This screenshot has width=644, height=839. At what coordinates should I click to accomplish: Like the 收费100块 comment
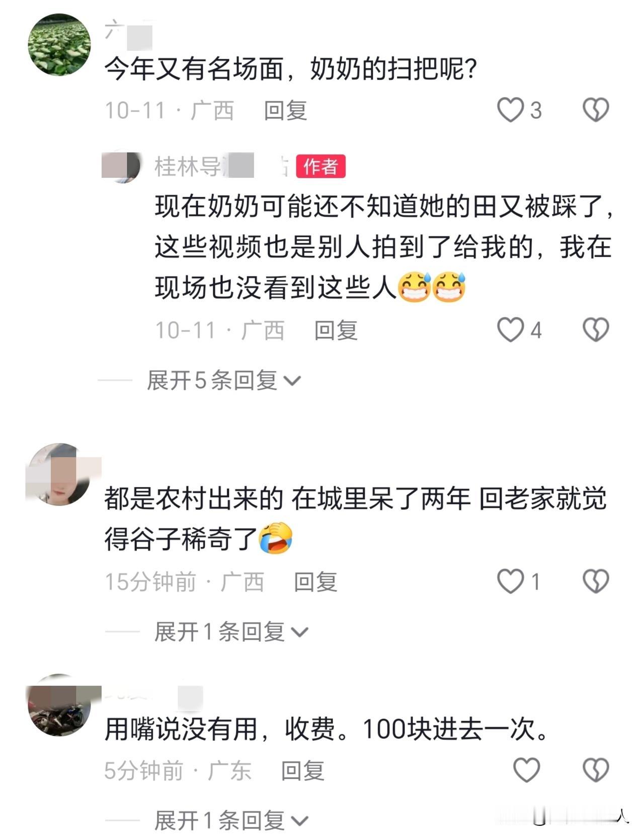point(526,770)
